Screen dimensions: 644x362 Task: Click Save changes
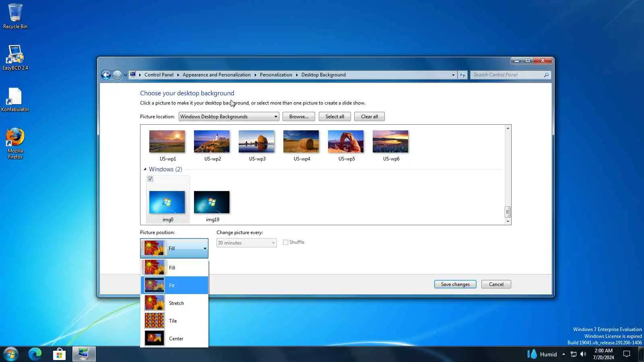[x=455, y=284]
